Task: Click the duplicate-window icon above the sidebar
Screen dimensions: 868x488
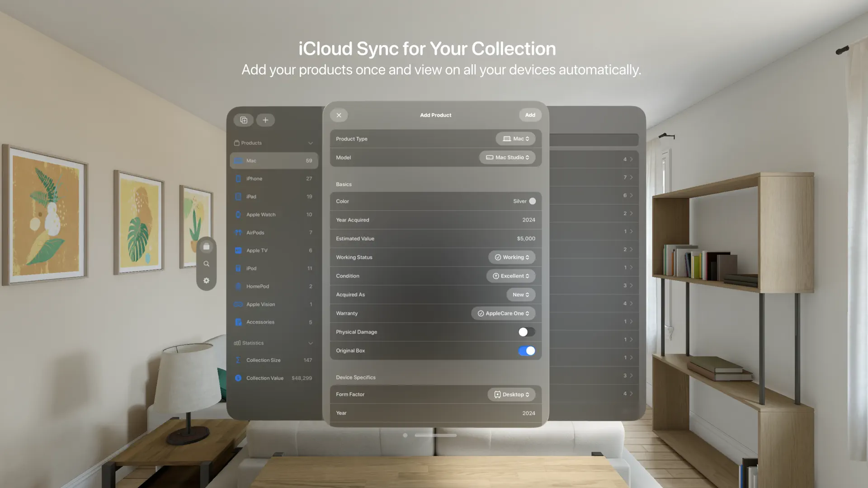Action: pos(243,120)
